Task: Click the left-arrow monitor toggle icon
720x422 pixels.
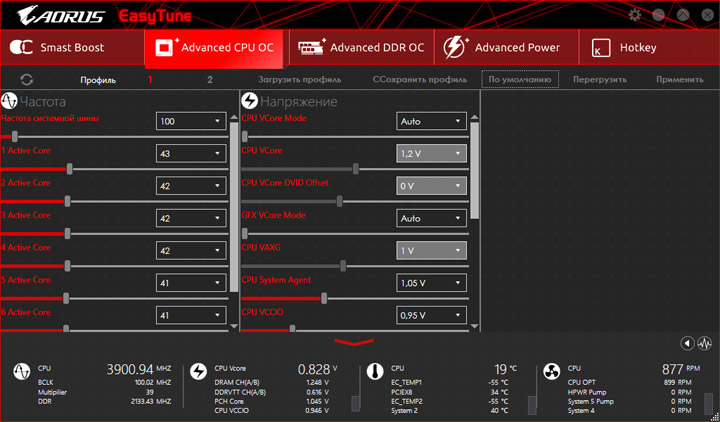Action: click(687, 343)
